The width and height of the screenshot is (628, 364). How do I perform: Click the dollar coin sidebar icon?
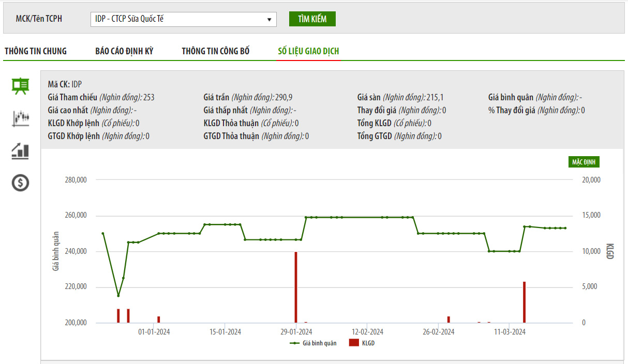[x=20, y=183]
